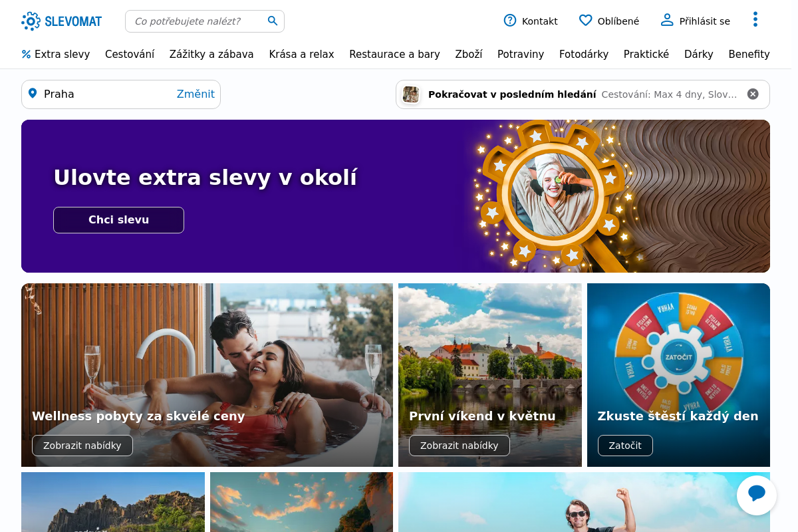
Task: Click the Slevomat gear logo
Action: point(31,21)
